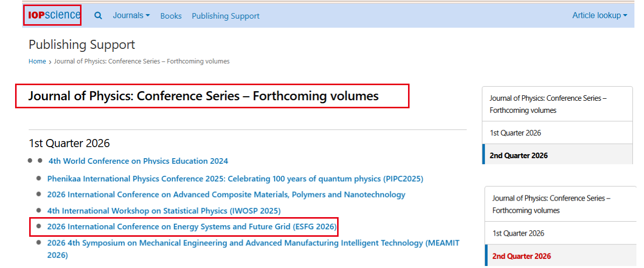Image resolution: width=644 pixels, height=268 pixels.
Task: Open the MEAMIT 2026 symposium link
Action: (x=253, y=243)
